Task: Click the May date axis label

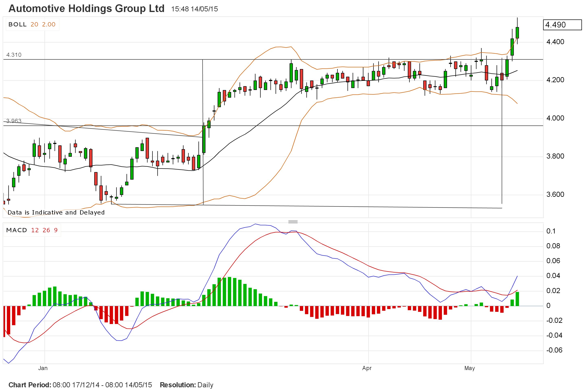Action: pyautogui.click(x=470, y=368)
